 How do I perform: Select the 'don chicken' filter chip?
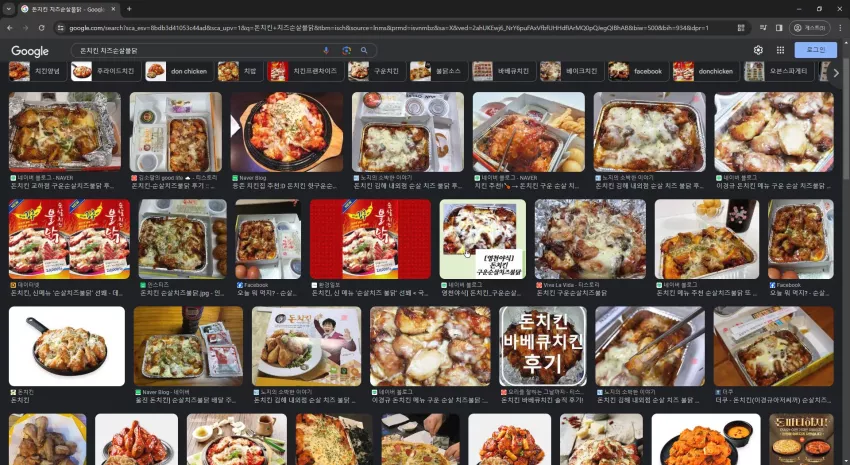179,71
